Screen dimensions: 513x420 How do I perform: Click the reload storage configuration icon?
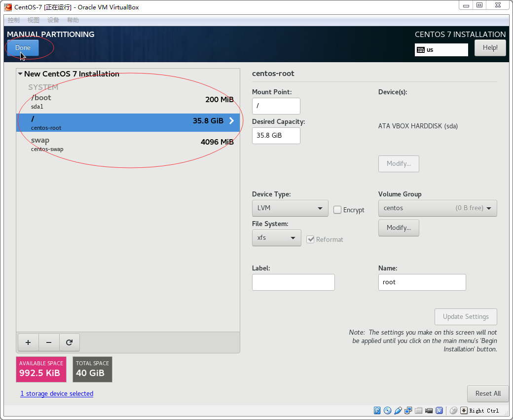pos(69,343)
